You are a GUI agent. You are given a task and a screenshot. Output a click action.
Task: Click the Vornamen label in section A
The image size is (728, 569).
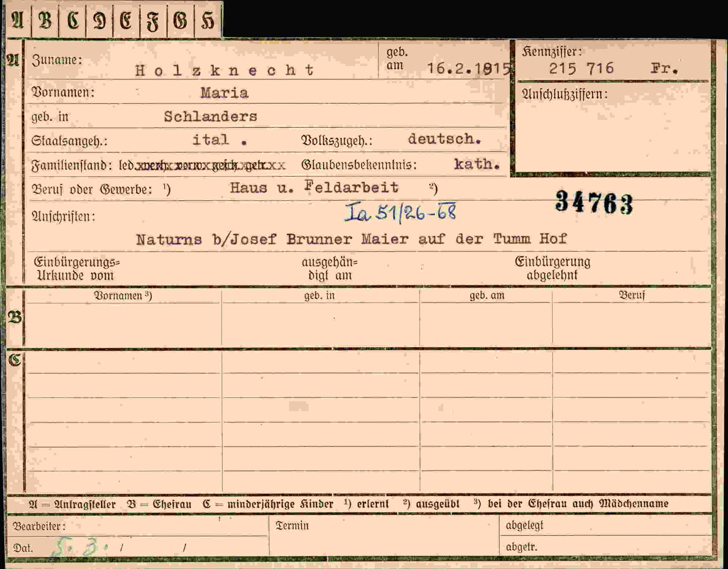[63, 92]
